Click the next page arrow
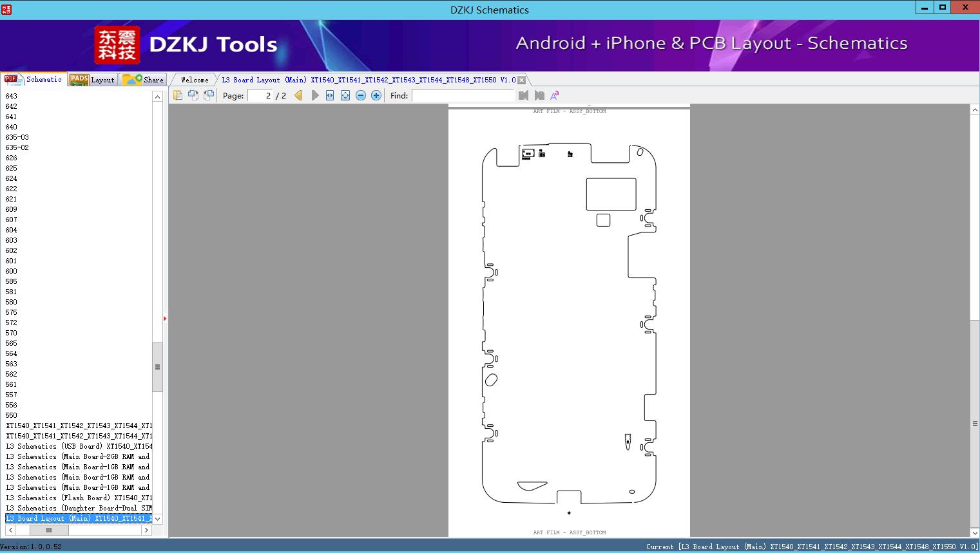The height and width of the screenshot is (553, 980). coord(315,95)
